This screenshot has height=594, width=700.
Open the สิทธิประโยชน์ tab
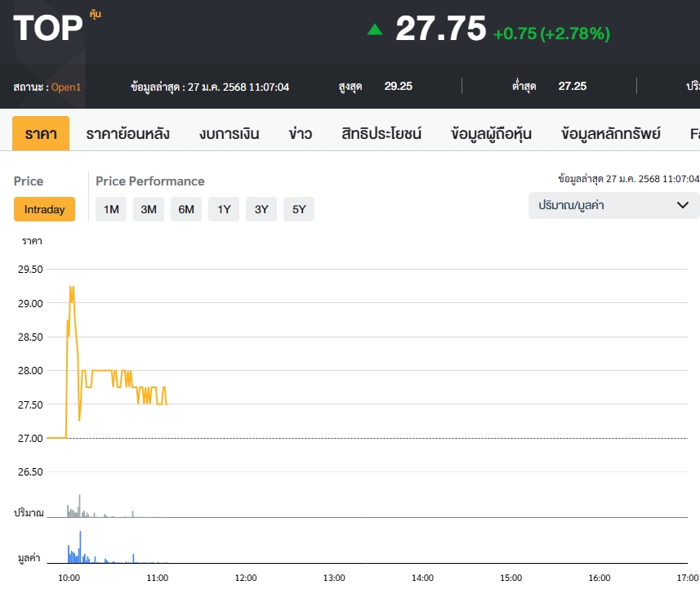[x=381, y=133]
